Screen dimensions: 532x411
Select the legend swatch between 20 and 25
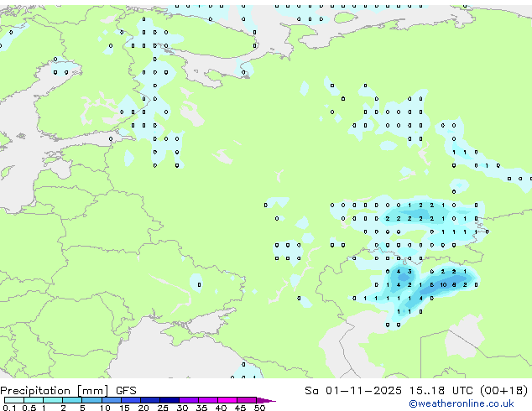click(x=149, y=400)
